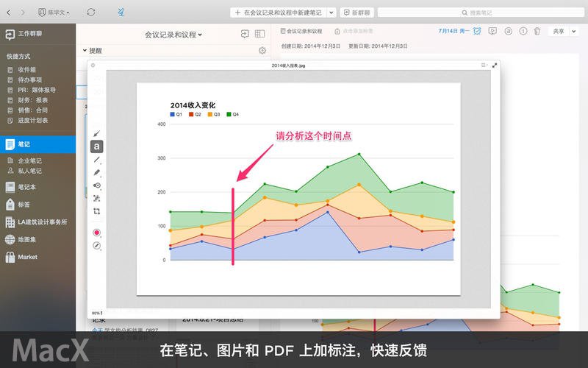
Task: Open the zoom percentage dropdown
Action: tap(96, 313)
